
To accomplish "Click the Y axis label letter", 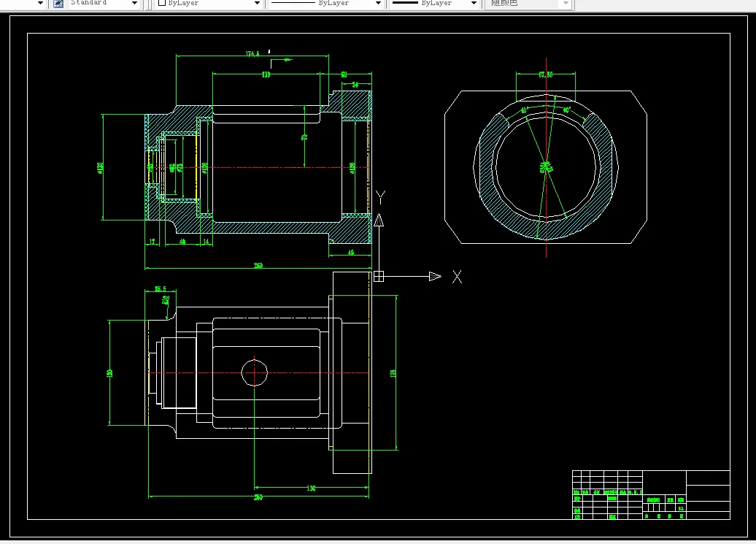I will tap(380, 197).
